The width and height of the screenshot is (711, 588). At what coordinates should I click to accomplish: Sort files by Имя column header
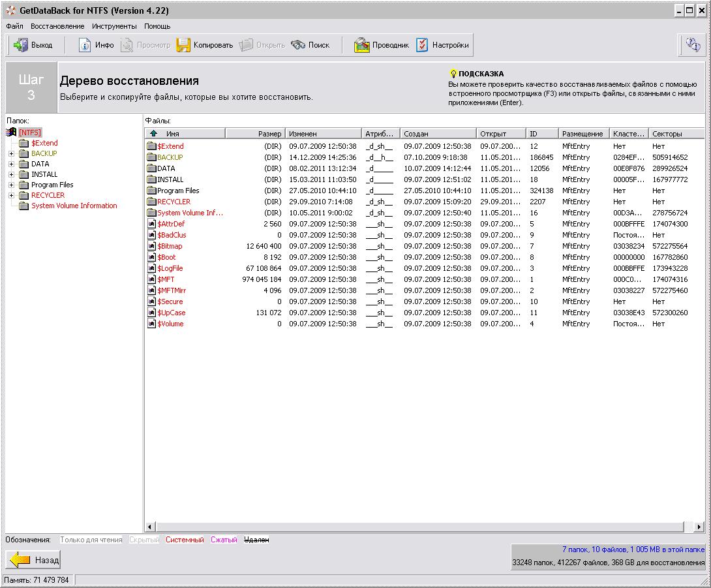point(185,133)
